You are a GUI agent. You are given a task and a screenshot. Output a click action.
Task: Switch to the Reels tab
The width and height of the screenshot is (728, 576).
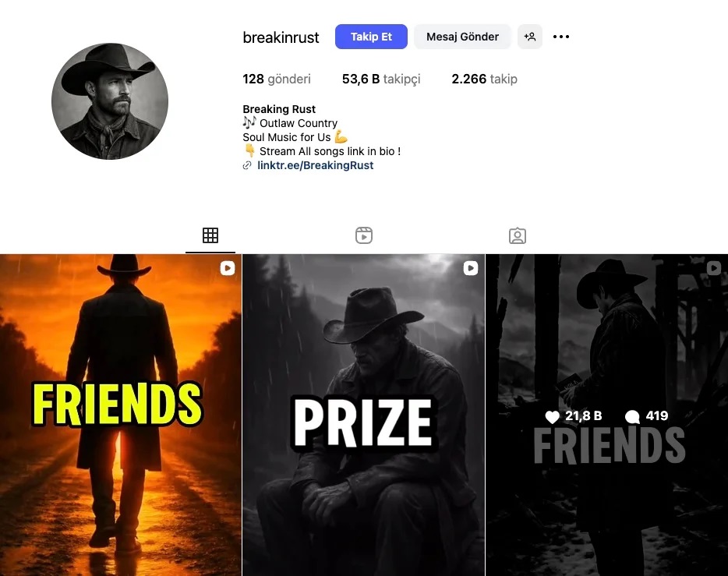point(363,235)
